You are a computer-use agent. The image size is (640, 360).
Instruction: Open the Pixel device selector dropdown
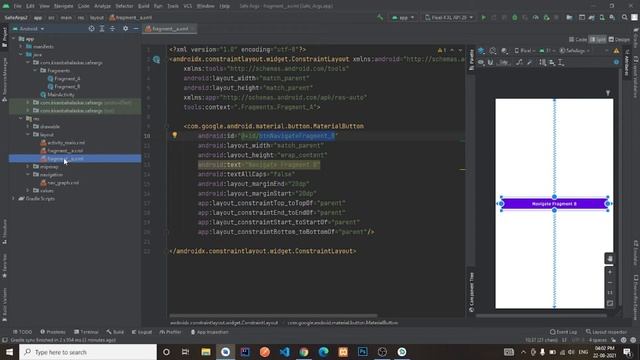point(449,18)
